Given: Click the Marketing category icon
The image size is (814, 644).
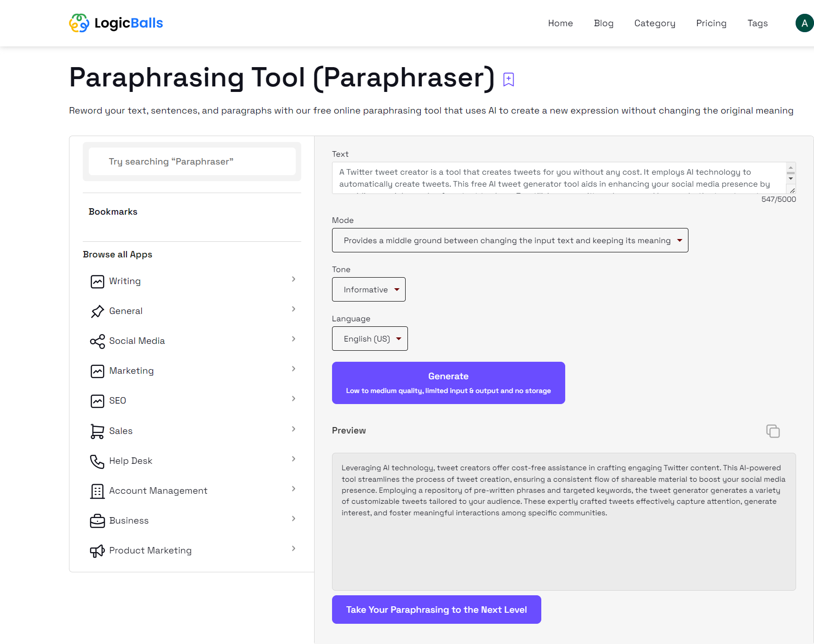Looking at the screenshot, I should click(97, 371).
